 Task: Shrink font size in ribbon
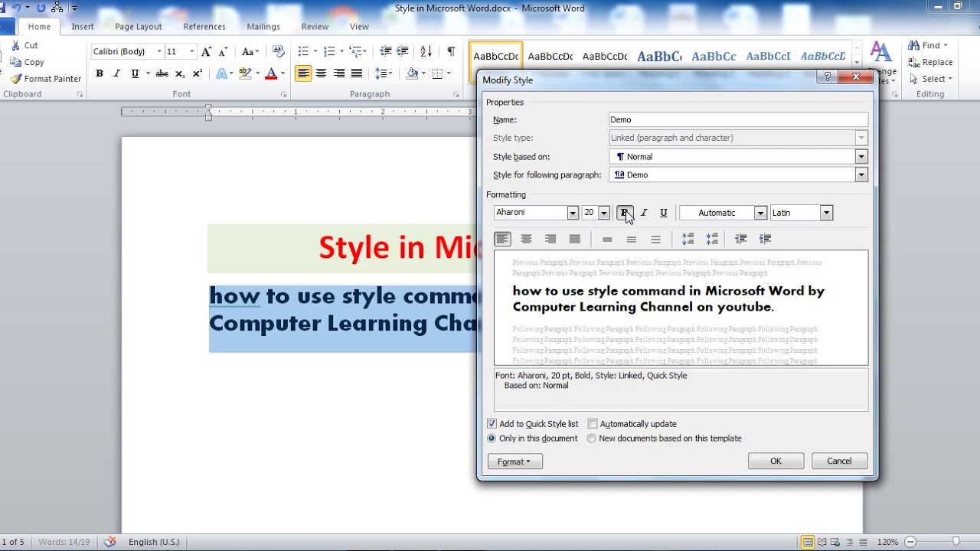(224, 51)
